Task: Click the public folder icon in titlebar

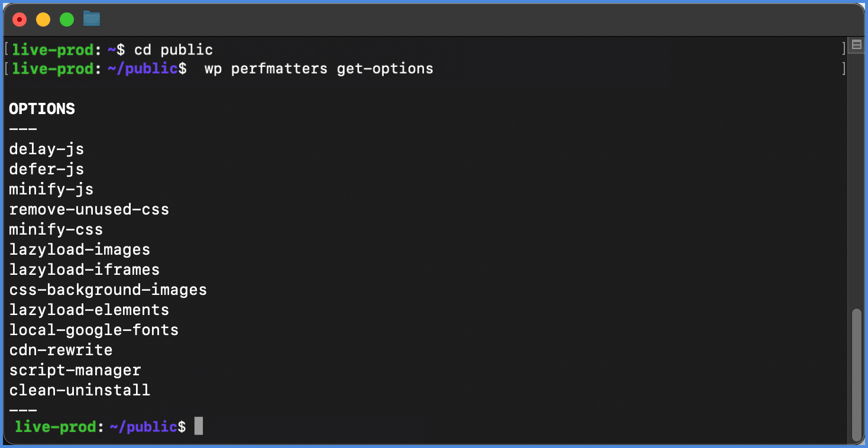Action: (91, 18)
